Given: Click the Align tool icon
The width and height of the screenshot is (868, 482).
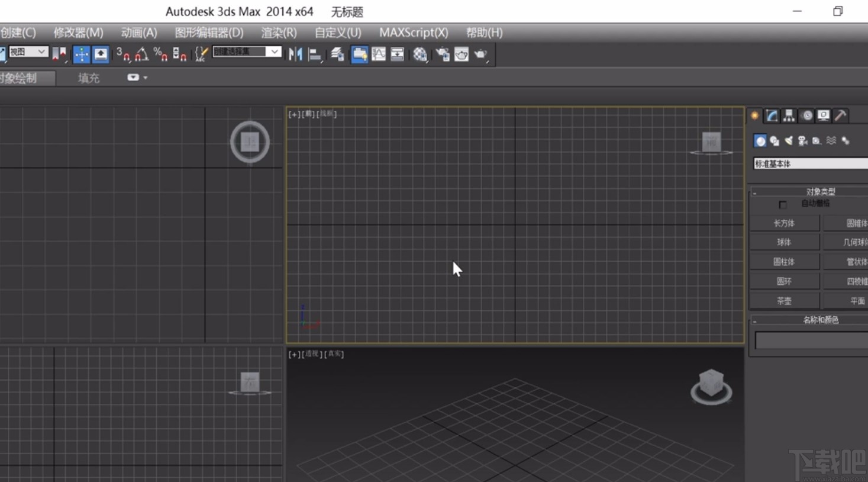Looking at the screenshot, I should click(315, 54).
